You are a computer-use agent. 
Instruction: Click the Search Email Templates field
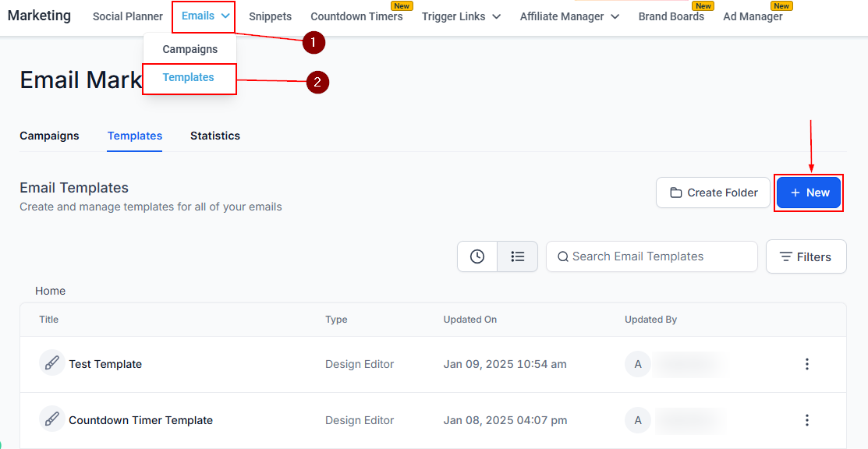651,256
